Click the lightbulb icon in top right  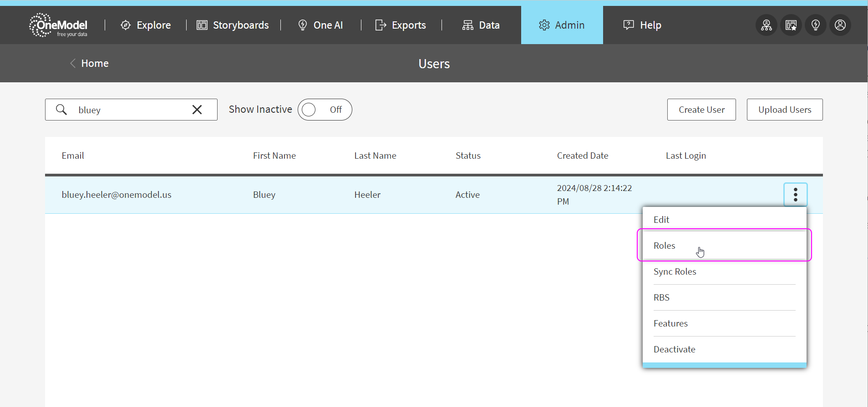click(x=816, y=25)
